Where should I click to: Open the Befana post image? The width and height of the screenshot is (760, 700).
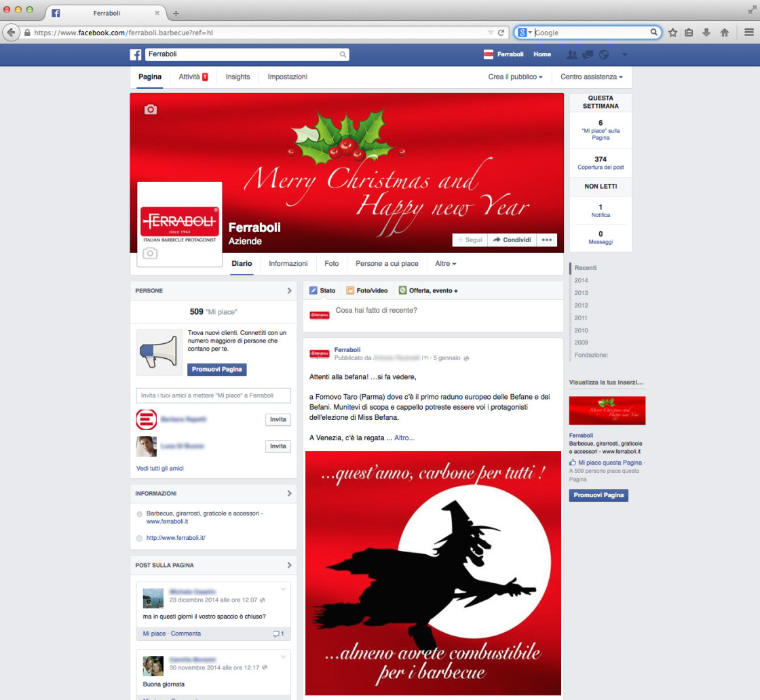coord(433,573)
